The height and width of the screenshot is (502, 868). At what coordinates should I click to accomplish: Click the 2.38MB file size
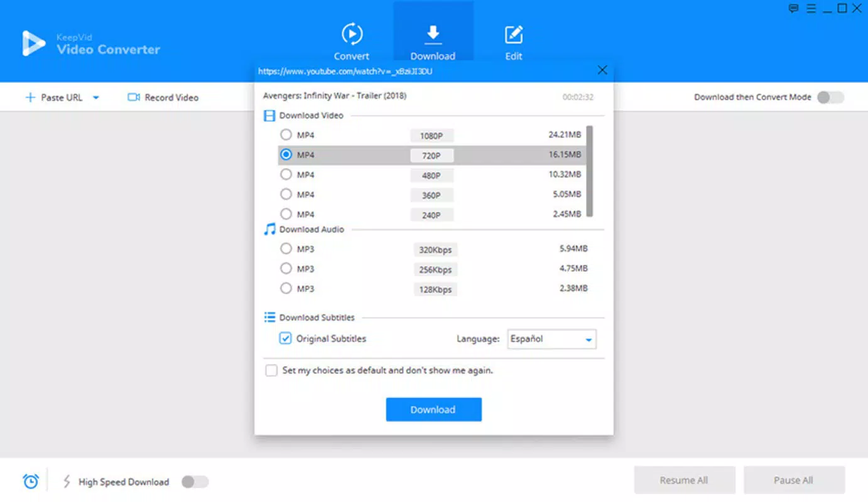coord(573,289)
